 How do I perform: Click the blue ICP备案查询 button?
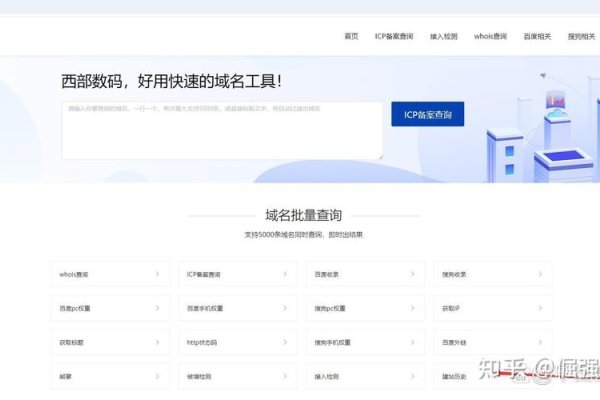pyautogui.click(x=427, y=115)
